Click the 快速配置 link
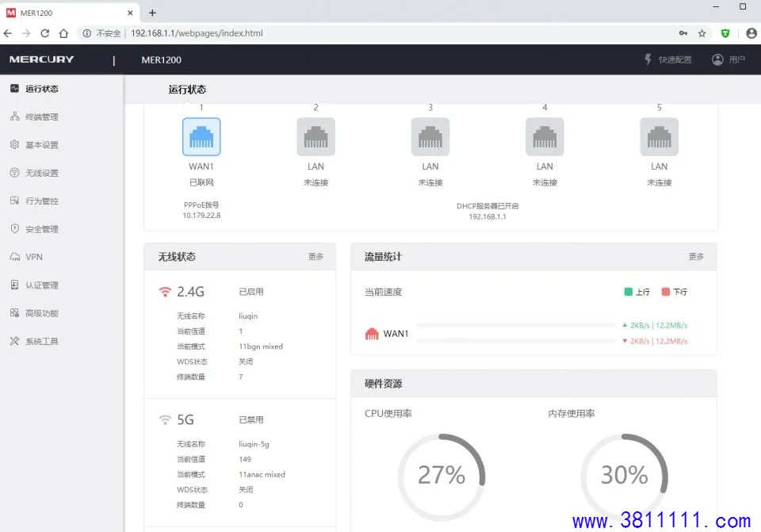The width and height of the screenshot is (761, 532). coord(675,59)
